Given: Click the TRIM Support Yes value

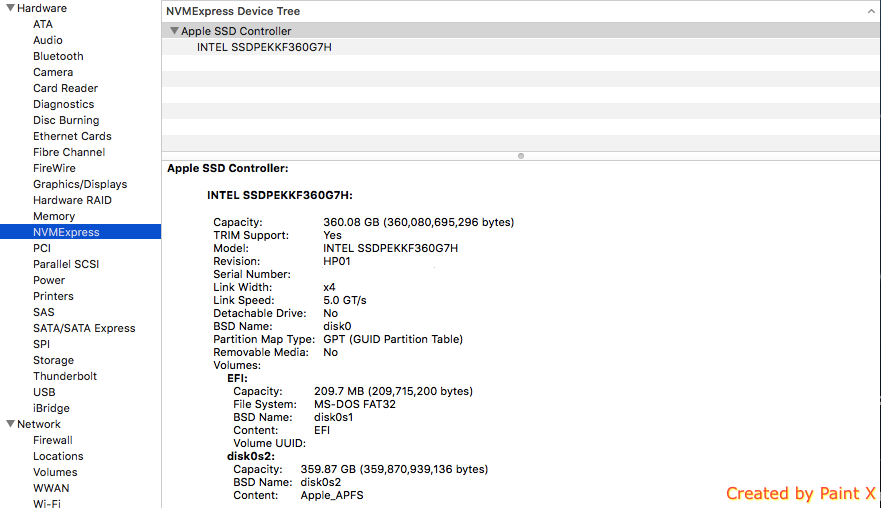Looking at the screenshot, I should point(332,235).
